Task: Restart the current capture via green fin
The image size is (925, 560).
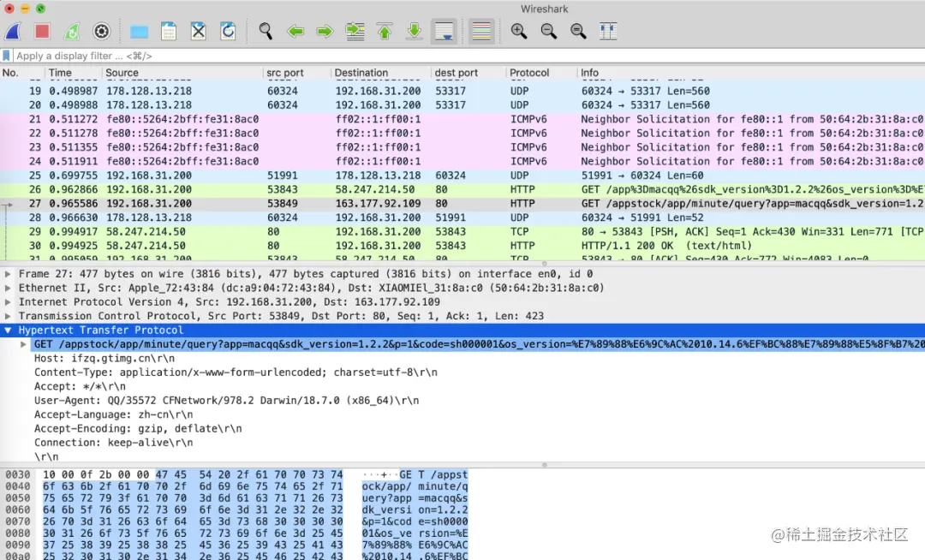Action: pyautogui.click(x=72, y=31)
